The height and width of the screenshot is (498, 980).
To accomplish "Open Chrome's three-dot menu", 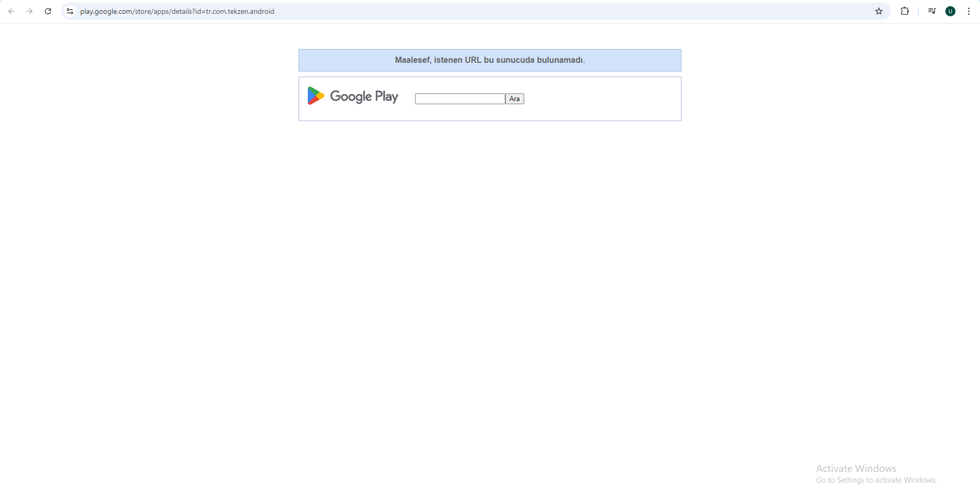I will (969, 11).
